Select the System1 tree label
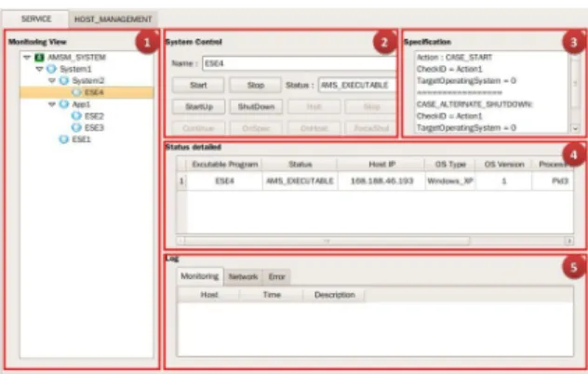Screen dimensions: 588x374 [75, 69]
